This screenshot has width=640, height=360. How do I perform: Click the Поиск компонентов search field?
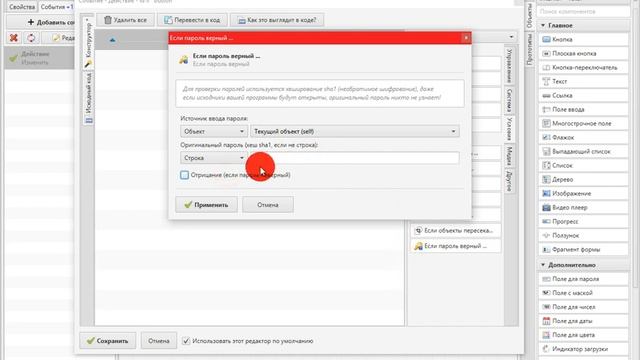tap(583, 11)
